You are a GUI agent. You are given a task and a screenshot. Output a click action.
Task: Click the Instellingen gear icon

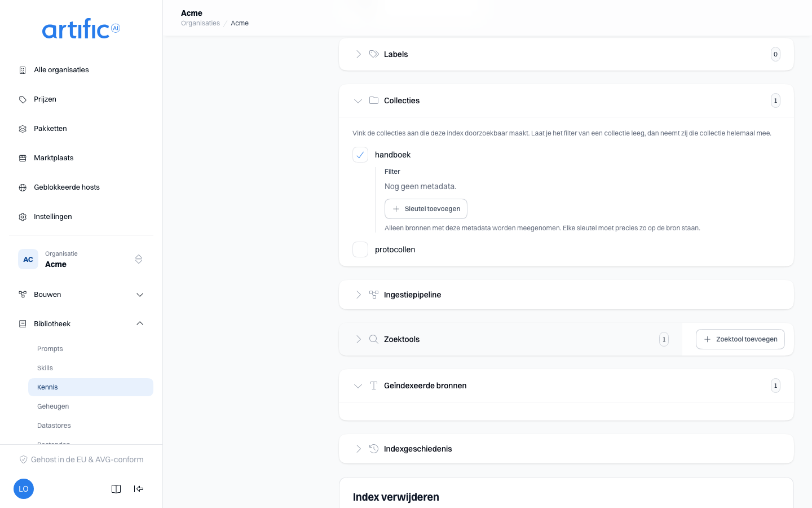(x=23, y=217)
